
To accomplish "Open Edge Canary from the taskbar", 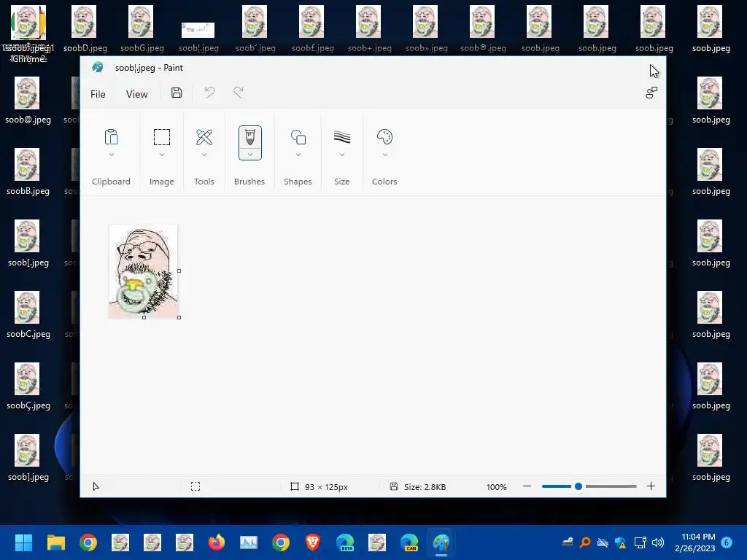I will 409,542.
